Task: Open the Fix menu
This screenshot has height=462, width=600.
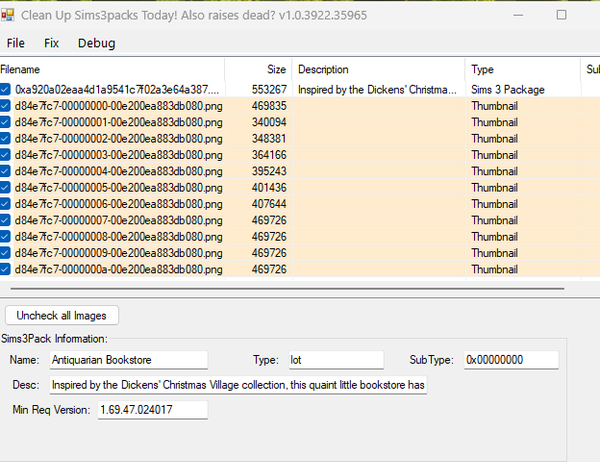Action: pyautogui.click(x=51, y=43)
